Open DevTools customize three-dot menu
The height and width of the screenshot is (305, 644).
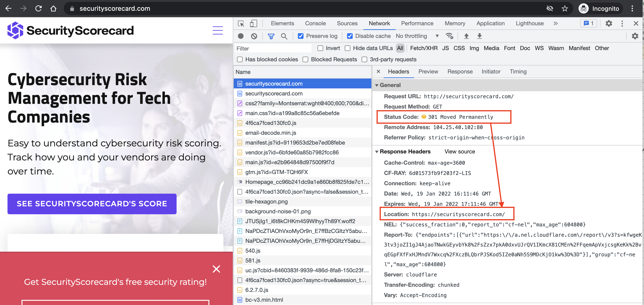pos(622,23)
